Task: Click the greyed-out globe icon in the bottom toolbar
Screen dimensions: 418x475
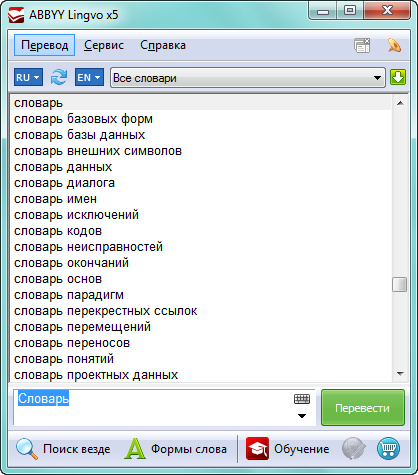Action: pyautogui.click(x=353, y=448)
